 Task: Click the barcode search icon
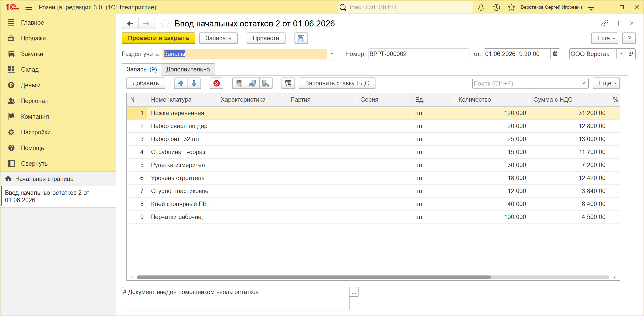click(239, 83)
